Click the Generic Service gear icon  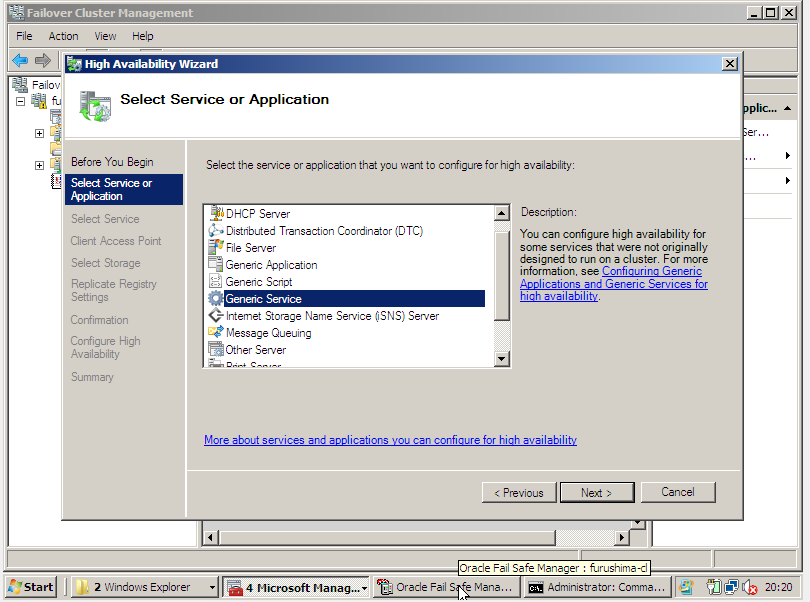coord(216,299)
